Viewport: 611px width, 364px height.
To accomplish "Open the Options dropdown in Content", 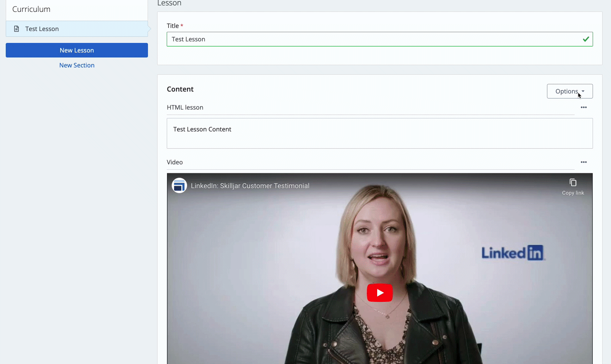I will pyautogui.click(x=570, y=91).
